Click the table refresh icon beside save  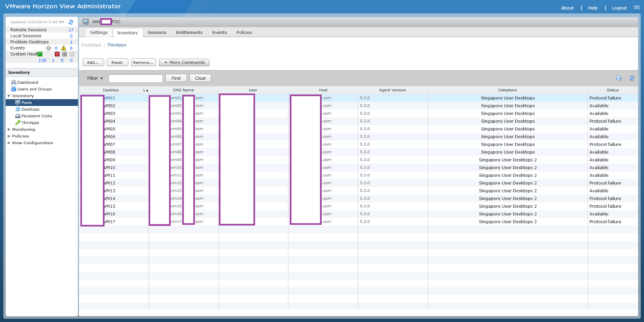[632, 78]
